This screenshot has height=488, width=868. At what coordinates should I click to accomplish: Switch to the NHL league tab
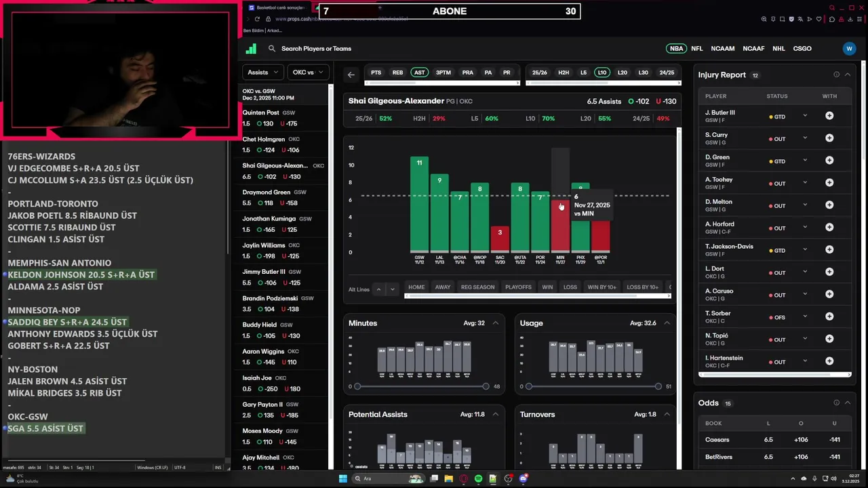(778, 49)
